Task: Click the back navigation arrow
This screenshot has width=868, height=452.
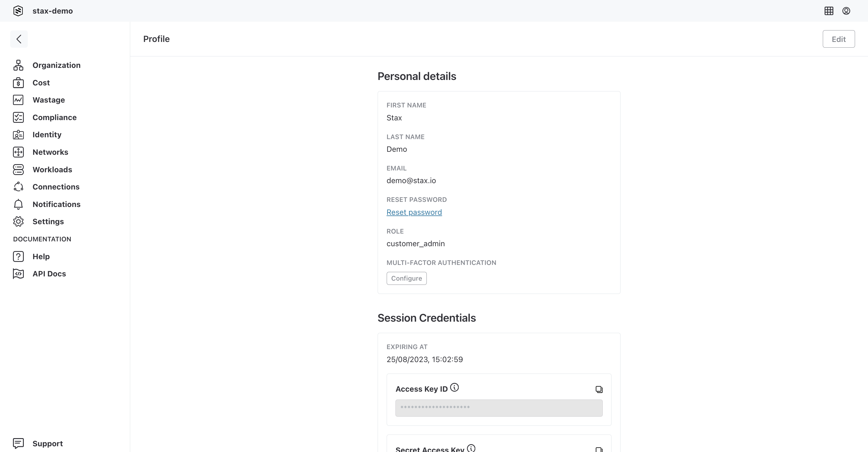Action: pyautogui.click(x=18, y=39)
